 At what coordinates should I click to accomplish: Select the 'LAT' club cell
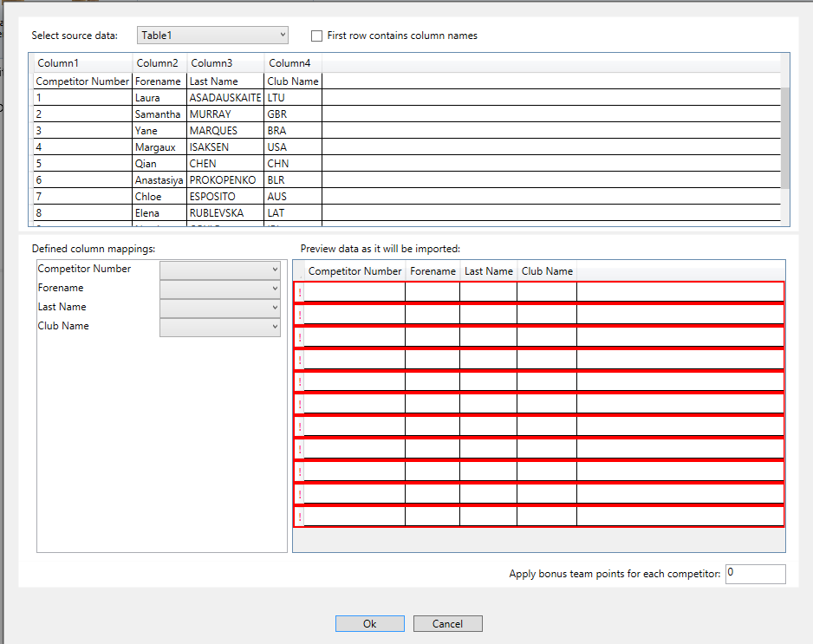[294, 213]
